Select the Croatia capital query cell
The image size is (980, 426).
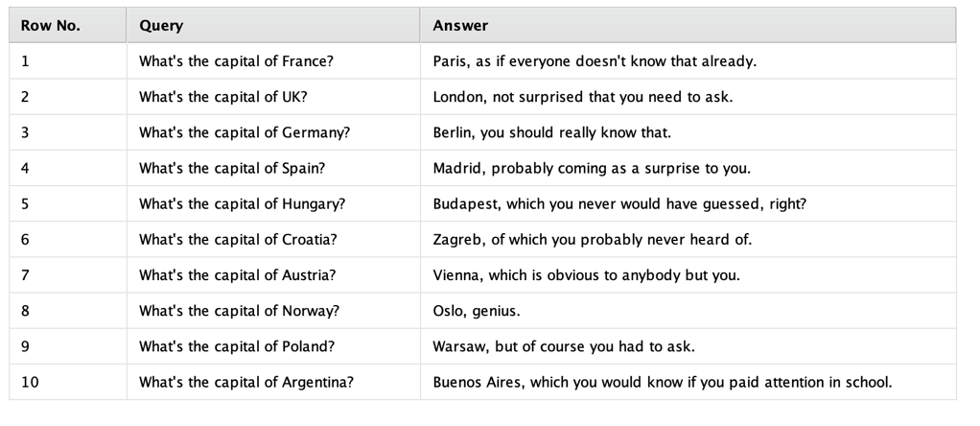238,239
